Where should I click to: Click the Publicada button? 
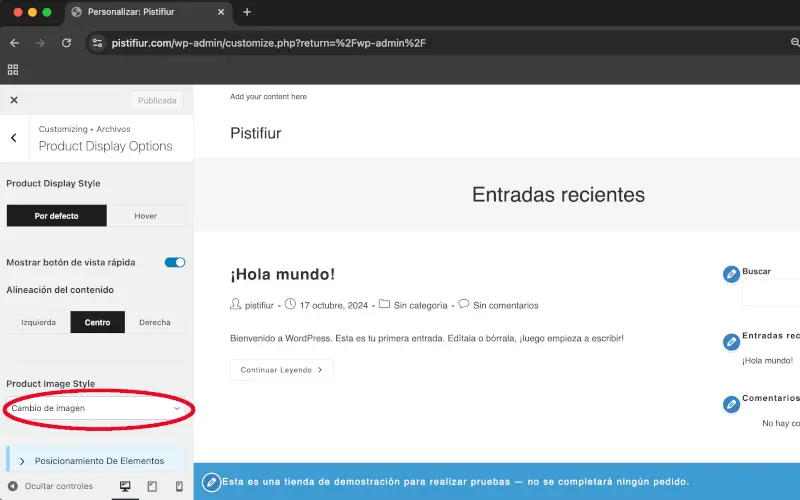pos(157,101)
